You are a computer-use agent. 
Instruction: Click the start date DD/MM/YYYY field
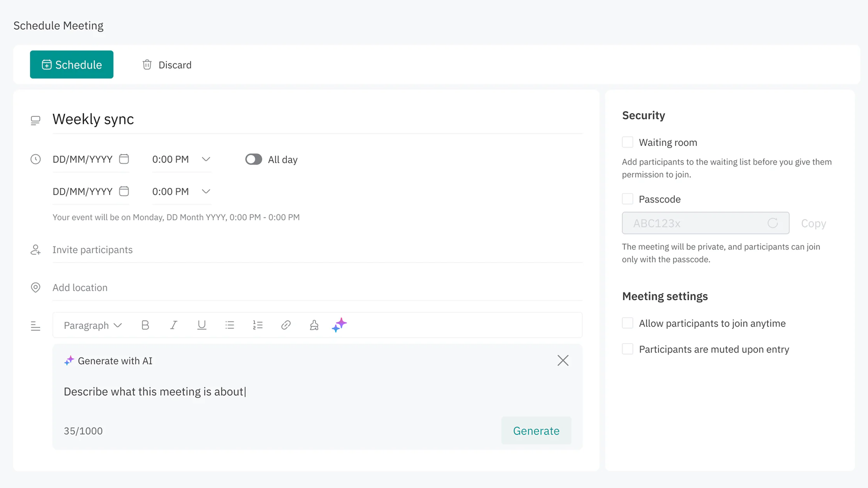82,159
